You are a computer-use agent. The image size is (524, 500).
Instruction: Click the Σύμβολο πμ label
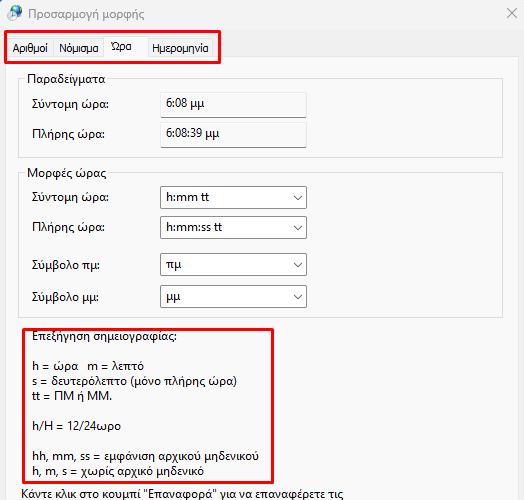[66, 265]
